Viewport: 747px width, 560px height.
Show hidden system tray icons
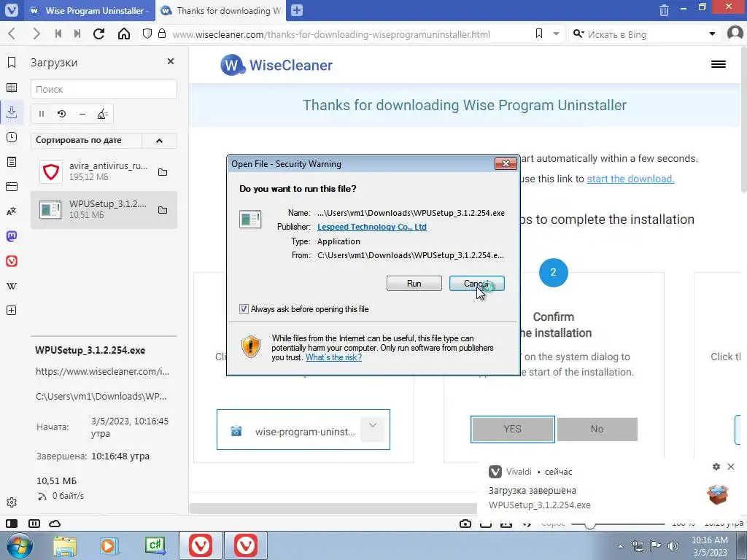tap(620, 546)
